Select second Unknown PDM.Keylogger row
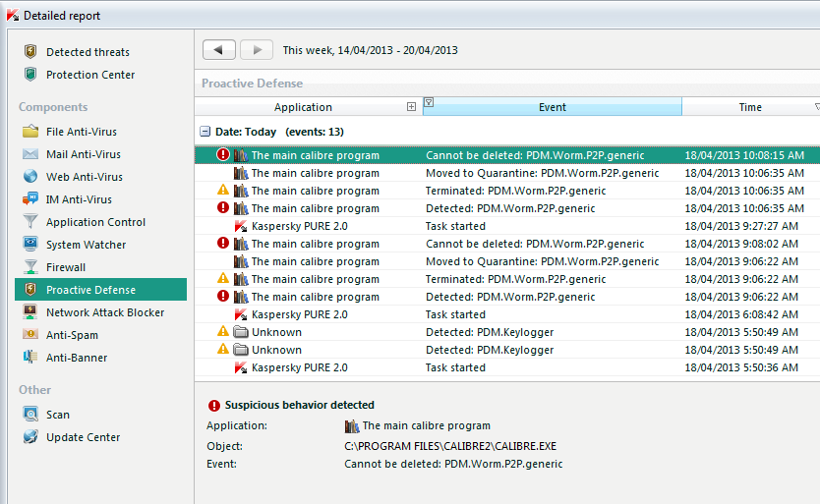820x504 pixels. (x=507, y=350)
